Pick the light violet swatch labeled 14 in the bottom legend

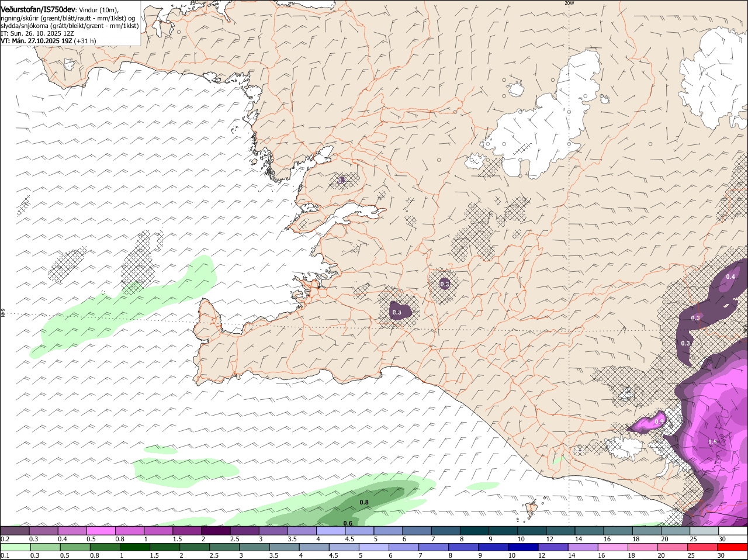[x=583, y=547]
